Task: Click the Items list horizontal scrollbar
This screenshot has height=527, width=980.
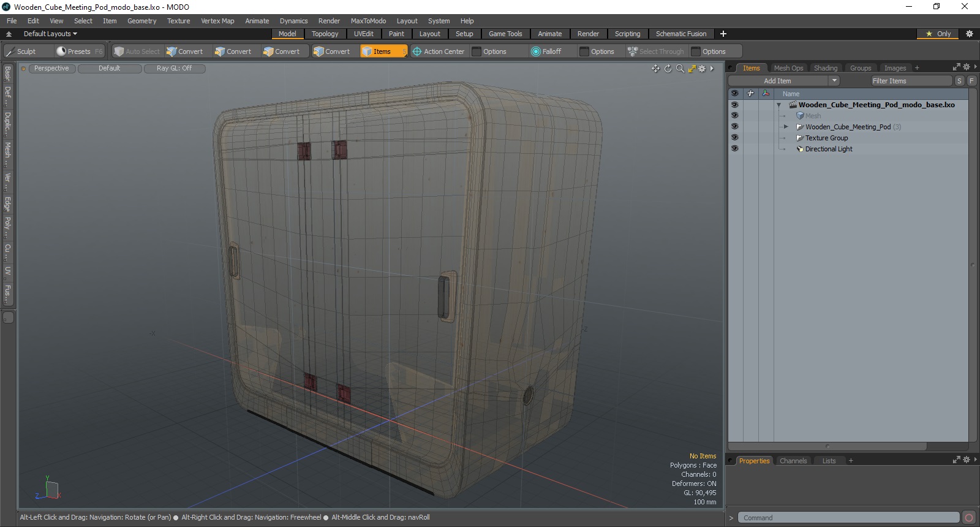Action: click(x=827, y=446)
